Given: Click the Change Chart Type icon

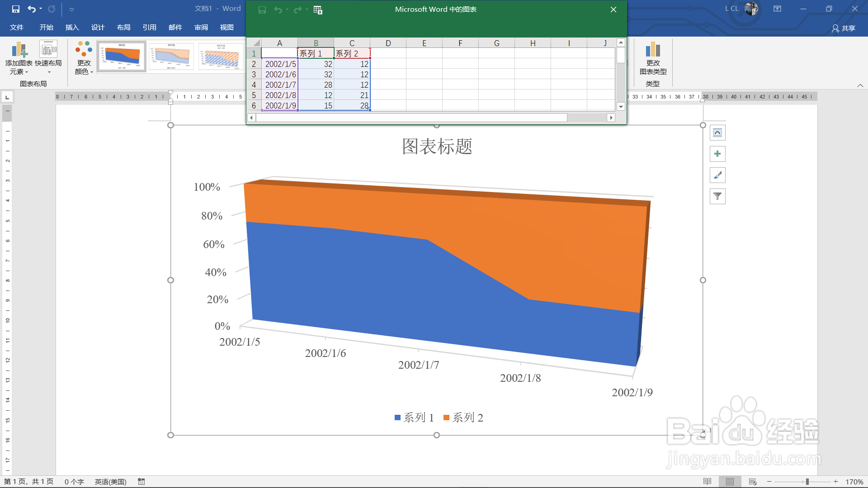Looking at the screenshot, I should point(653,50).
